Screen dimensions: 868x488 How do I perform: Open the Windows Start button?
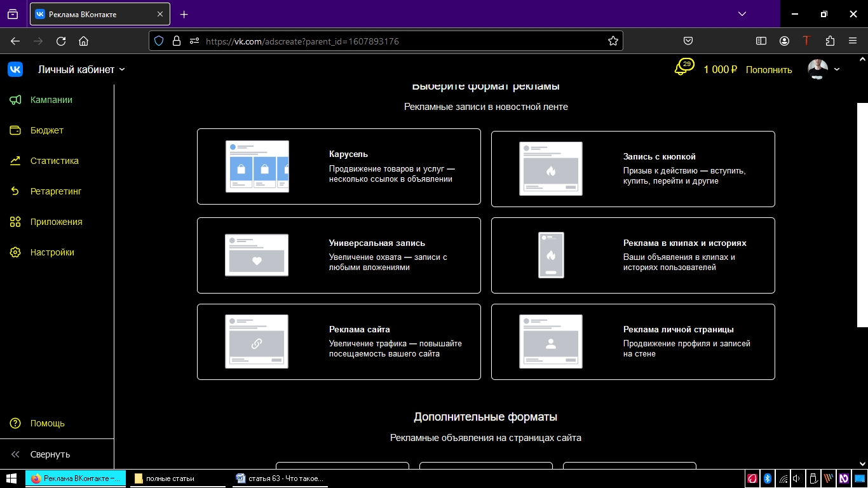11,478
